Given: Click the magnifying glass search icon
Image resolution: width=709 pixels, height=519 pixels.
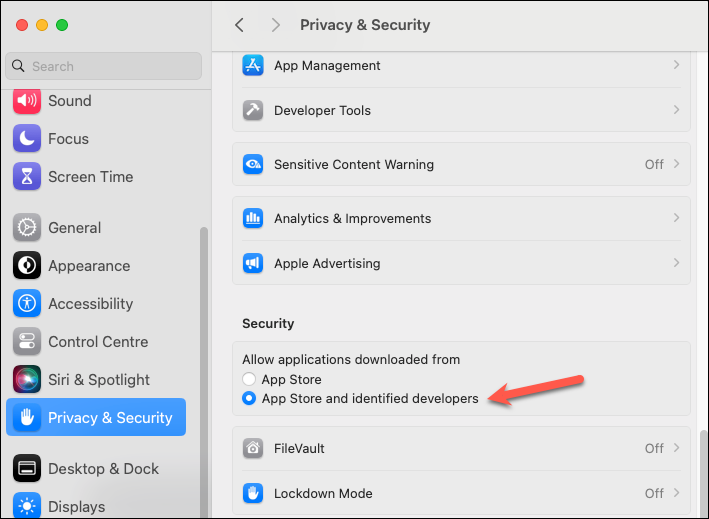Looking at the screenshot, I should [x=18, y=66].
